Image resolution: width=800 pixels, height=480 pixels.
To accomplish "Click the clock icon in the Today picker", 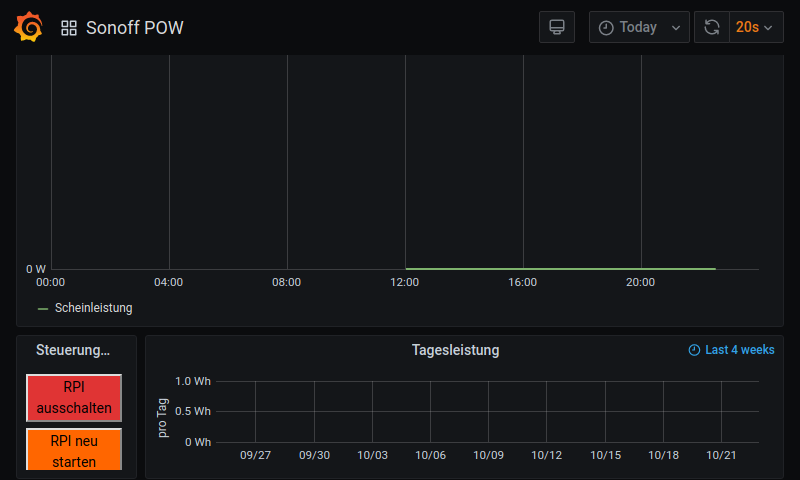I will pos(606,28).
